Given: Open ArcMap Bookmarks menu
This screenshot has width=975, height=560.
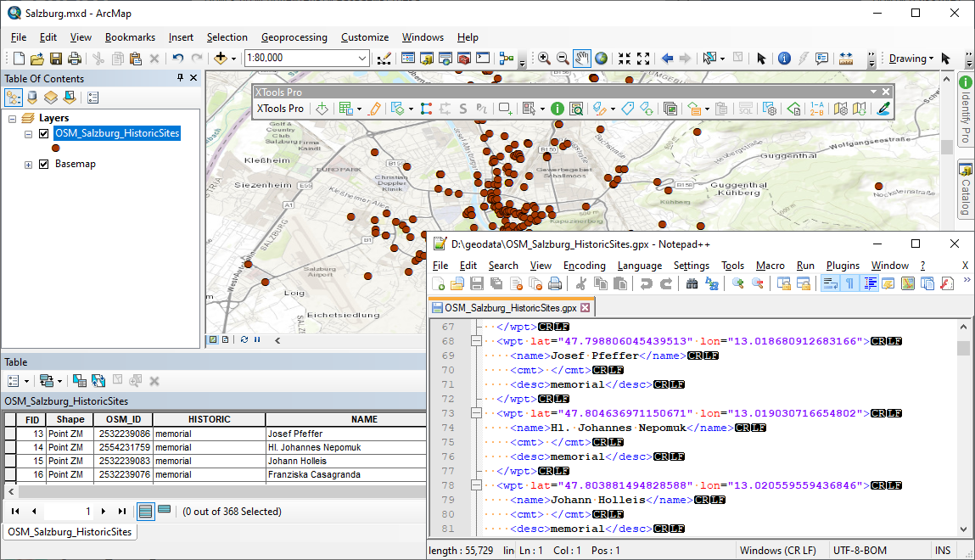Looking at the screenshot, I should click(x=130, y=37).
